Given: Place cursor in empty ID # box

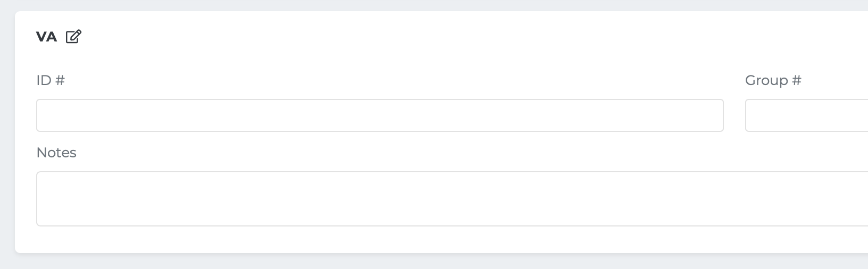Looking at the screenshot, I should 380,115.
